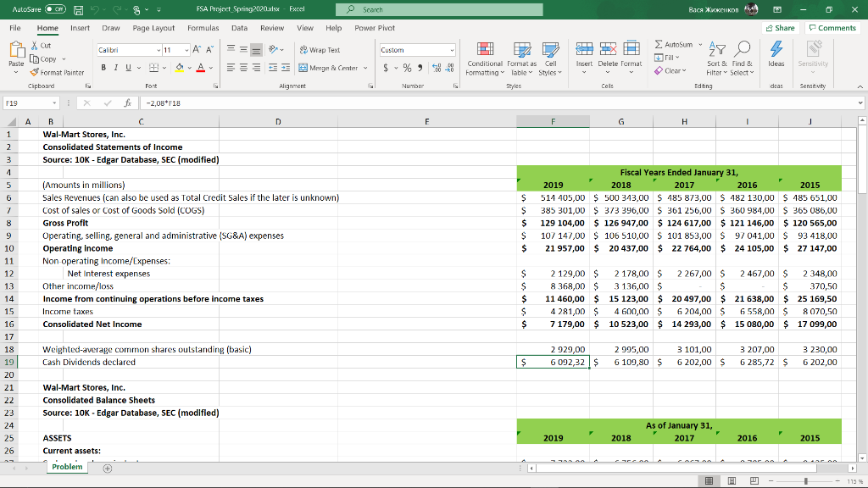
Task: Increase decimal places
Action: [x=437, y=68]
